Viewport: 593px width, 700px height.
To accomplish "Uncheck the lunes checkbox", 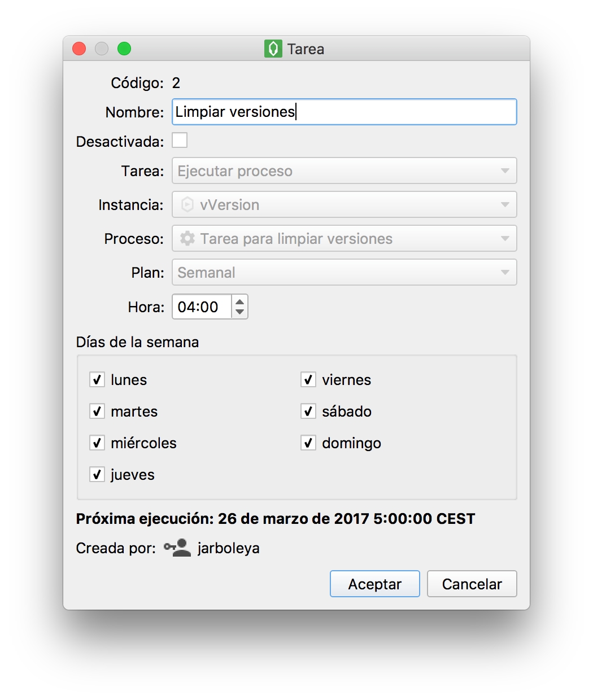I will click(x=97, y=380).
